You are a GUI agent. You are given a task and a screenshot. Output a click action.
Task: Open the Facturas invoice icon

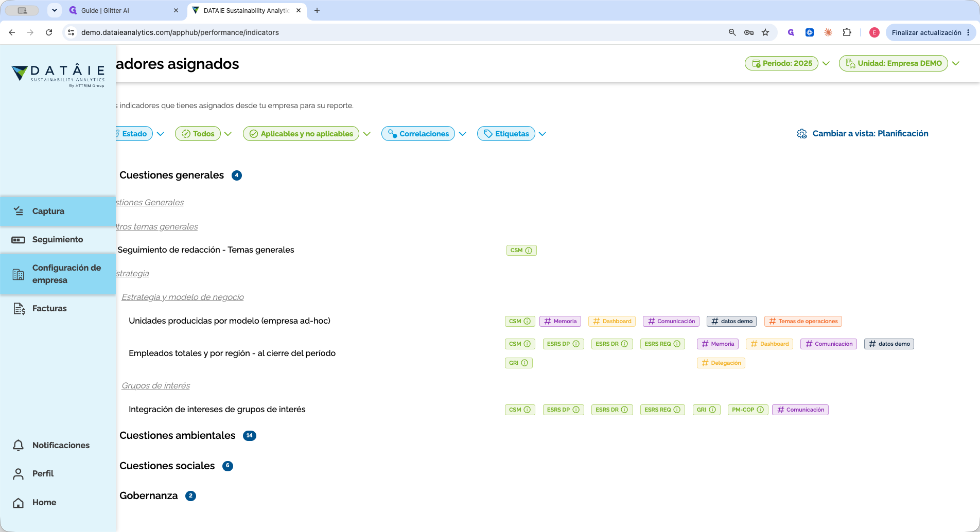tap(19, 309)
